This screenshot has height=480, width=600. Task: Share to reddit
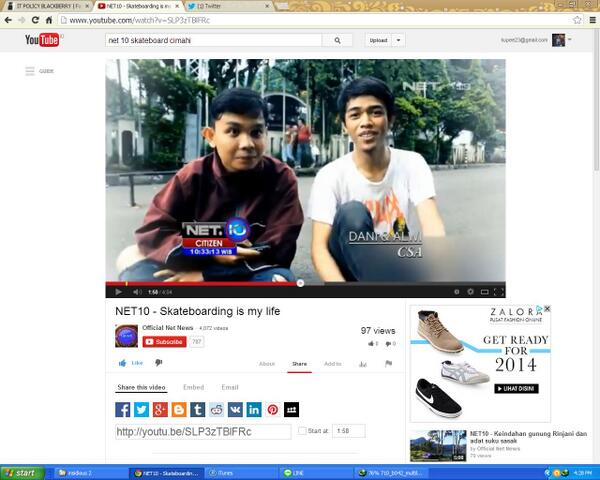tap(216, 410)
